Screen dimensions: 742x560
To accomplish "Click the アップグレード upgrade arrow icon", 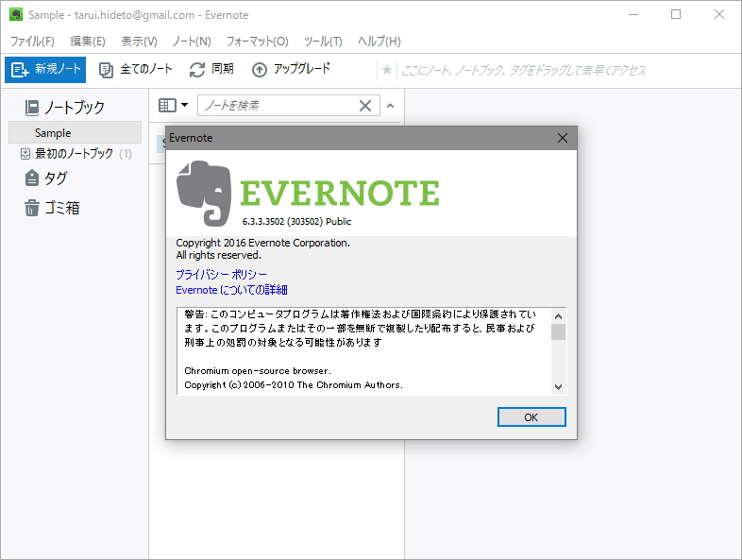I will (x=259, y=70).
